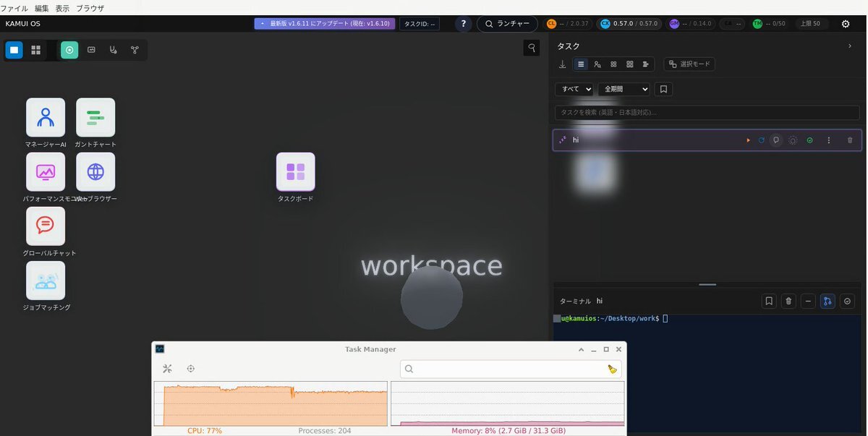Screen dimensions: 868x436
Task: Open the タスクボード icon on workspace
Action: 295,172
